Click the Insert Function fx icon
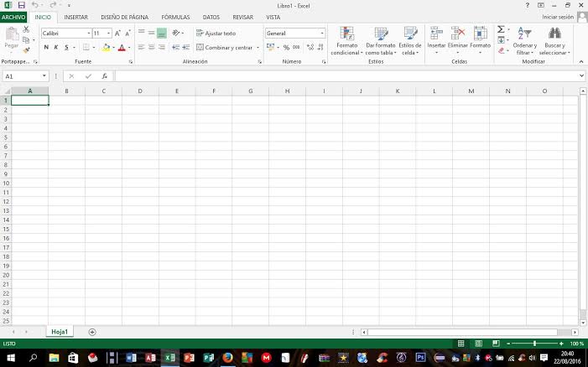Image resolution: width=588 pixels, height=367 pixels. (x=104, y=76)
